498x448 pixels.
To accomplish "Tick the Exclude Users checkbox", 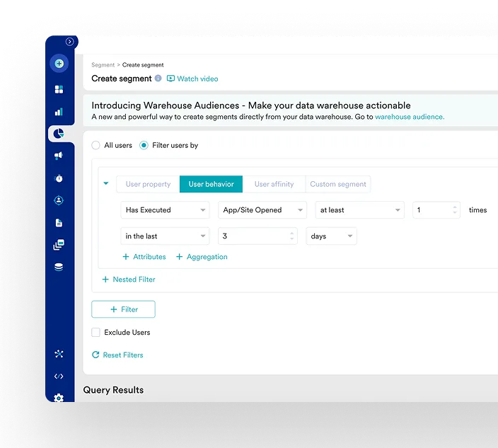I will [95, 333].
